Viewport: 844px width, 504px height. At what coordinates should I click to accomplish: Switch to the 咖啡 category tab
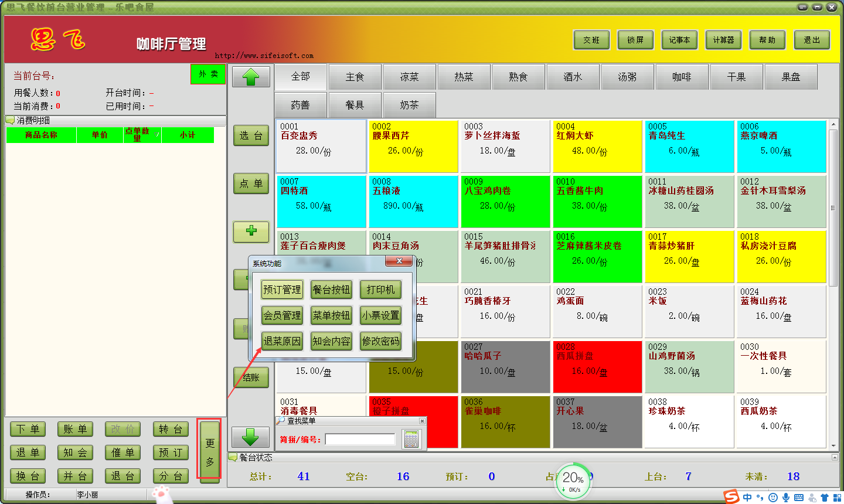(682, 77)
